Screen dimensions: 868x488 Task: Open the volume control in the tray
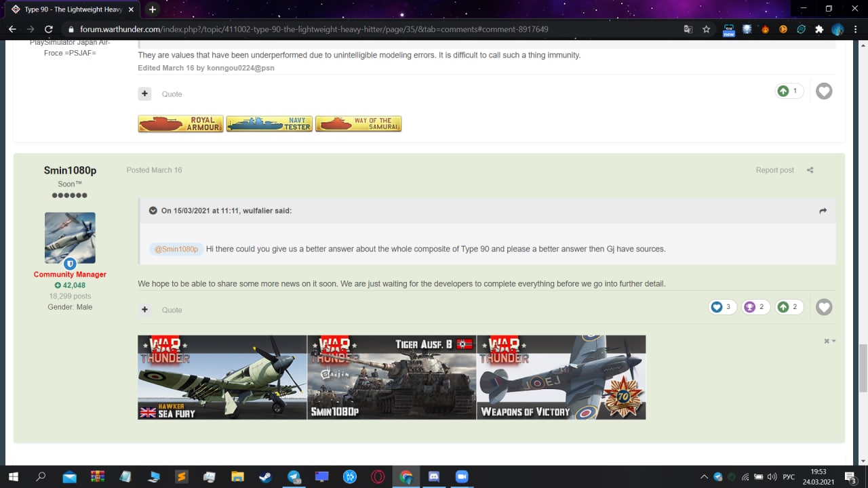[772, 476]
